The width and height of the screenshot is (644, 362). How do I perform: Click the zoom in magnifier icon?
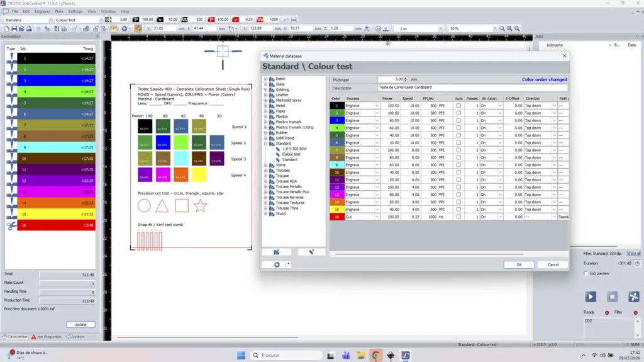tap(509, 28)
